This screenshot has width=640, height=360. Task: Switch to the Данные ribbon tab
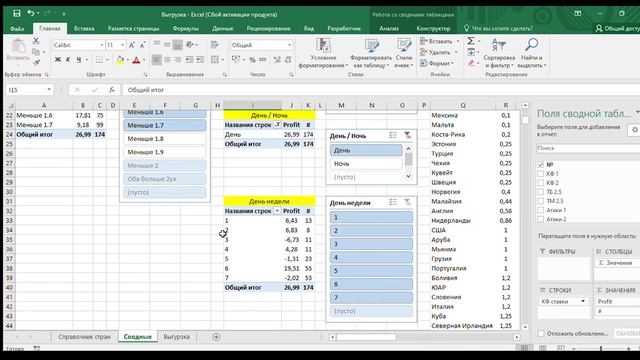coord(222,29)
